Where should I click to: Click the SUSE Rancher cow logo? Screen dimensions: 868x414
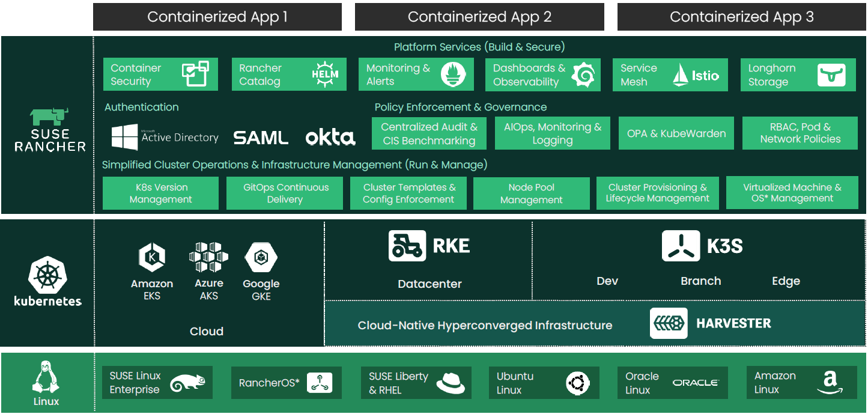coord(50,115)
